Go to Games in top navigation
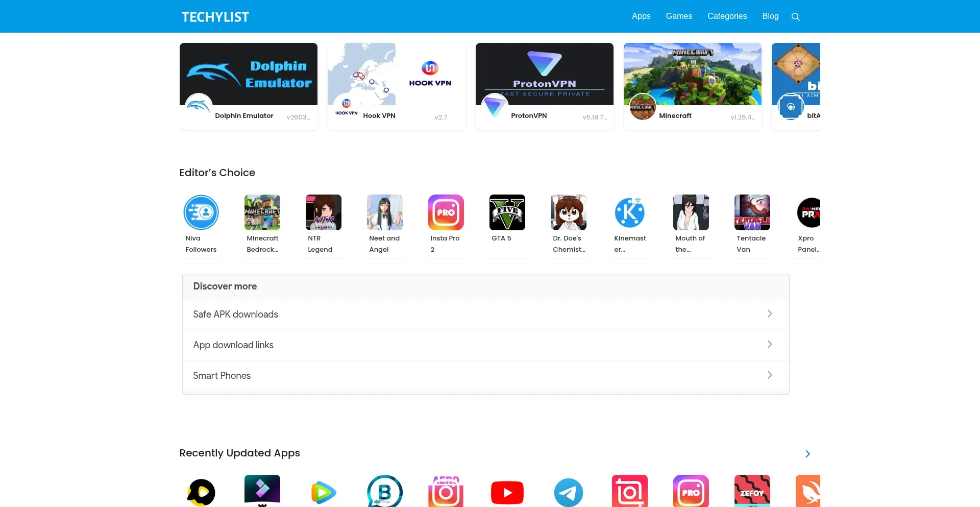The height and width of the screenshot is (507, 980). tap(679, 16)
